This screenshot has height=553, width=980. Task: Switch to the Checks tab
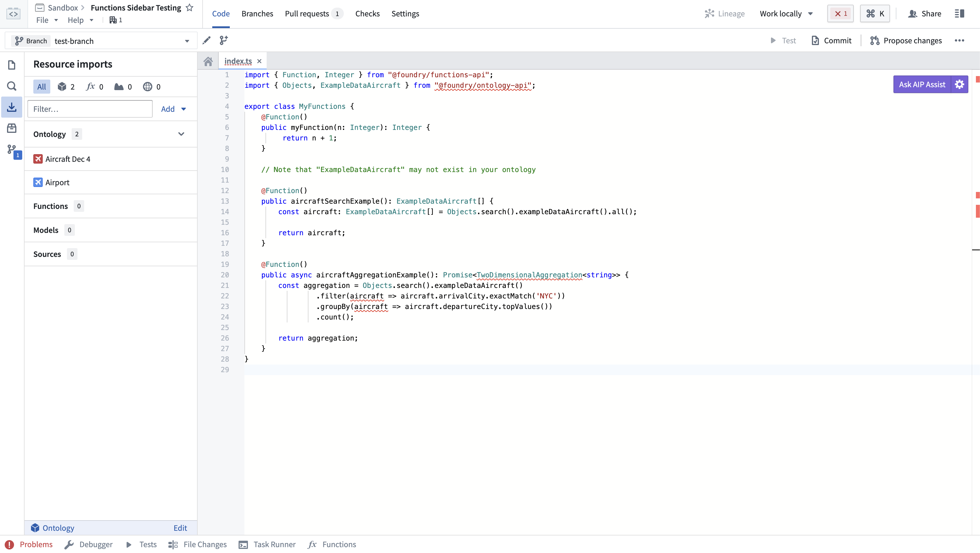(367, 14)
